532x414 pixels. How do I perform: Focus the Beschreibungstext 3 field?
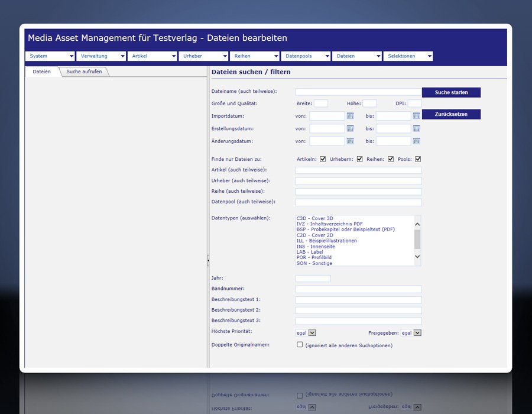coord(359,321)
